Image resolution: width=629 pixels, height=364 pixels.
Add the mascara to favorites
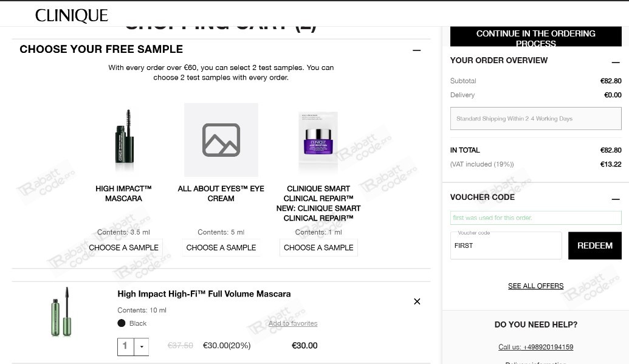[293, 323]
